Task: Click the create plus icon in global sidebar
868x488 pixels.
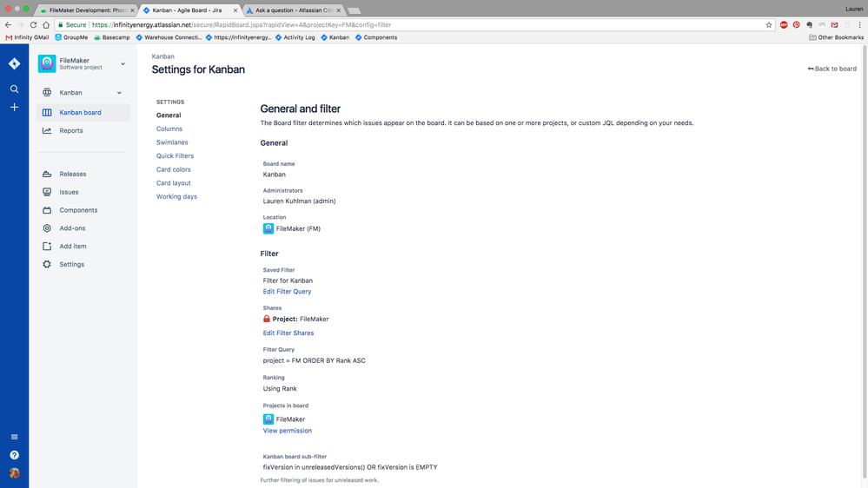Action: 15,108
